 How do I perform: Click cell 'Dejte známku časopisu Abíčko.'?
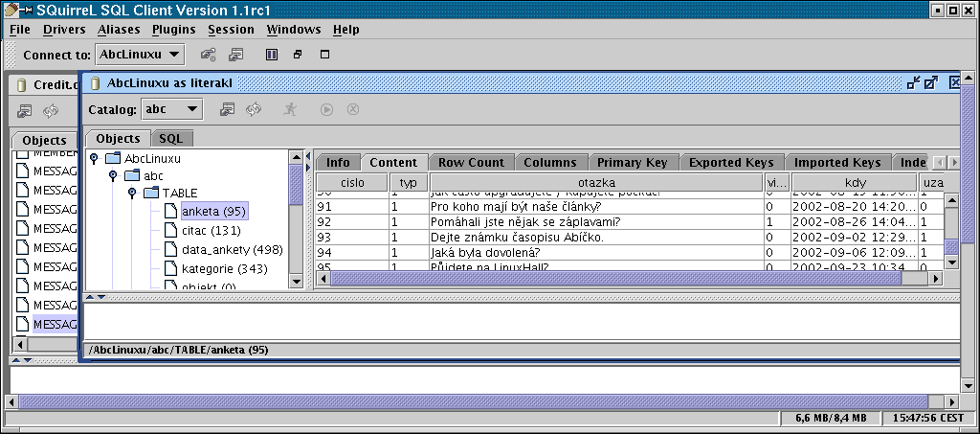[x=596, y=238]
